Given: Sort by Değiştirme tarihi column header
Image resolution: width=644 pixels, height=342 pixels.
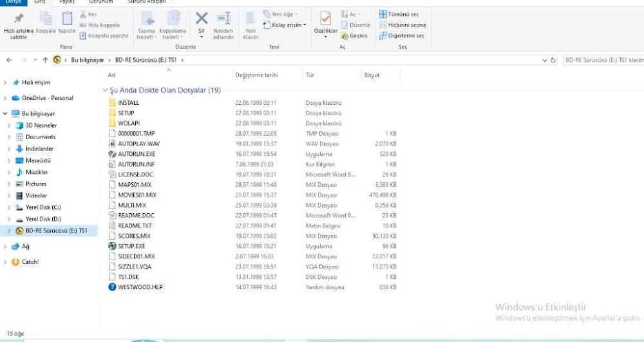Looking at the screenshot, I should [x=256, y=75].
